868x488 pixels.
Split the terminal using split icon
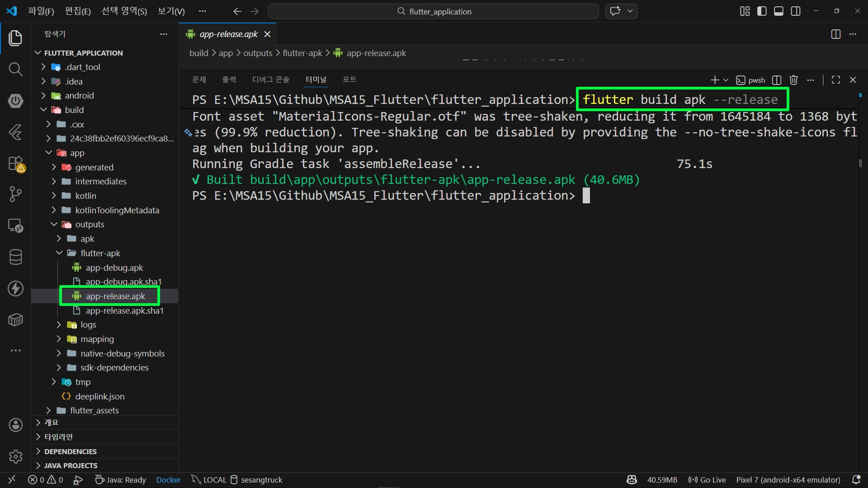(x=777, y=80)
